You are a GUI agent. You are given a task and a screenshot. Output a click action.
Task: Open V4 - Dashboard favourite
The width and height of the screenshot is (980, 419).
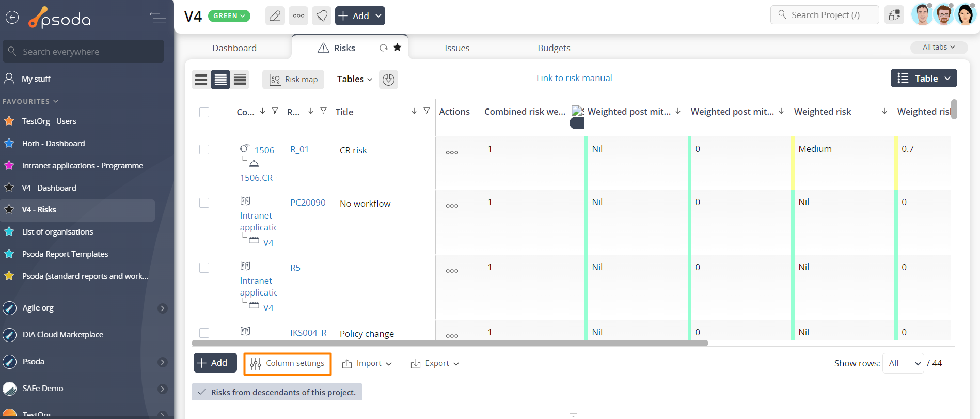(49, 188)
